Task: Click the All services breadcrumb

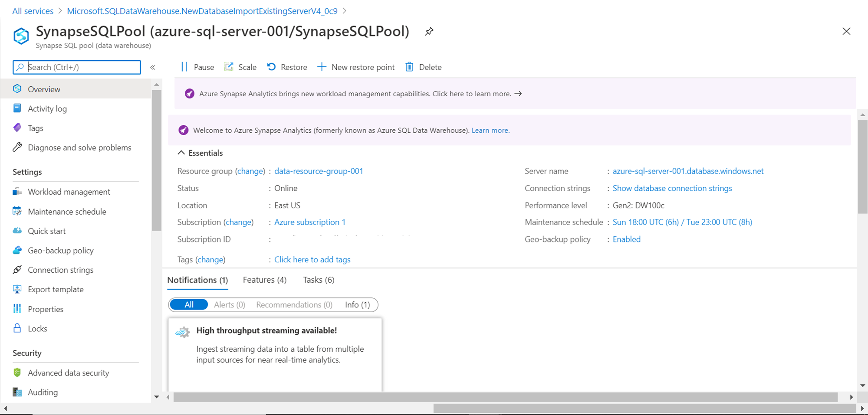Action: (x=33, y=11)
